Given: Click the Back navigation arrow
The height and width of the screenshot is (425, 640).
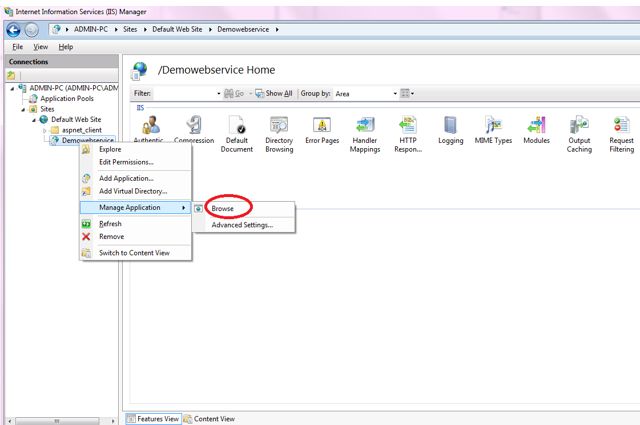Looking at the screenshot, I should coord(13,30).
